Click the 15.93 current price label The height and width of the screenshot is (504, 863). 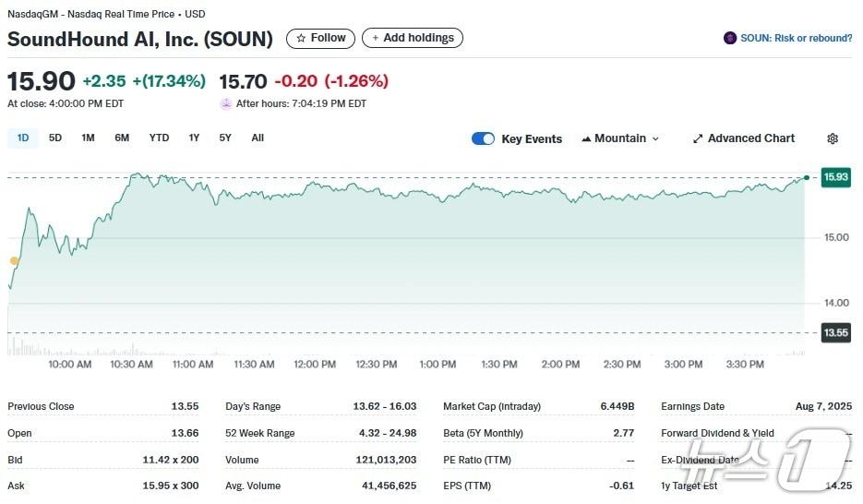click(835, 176)
